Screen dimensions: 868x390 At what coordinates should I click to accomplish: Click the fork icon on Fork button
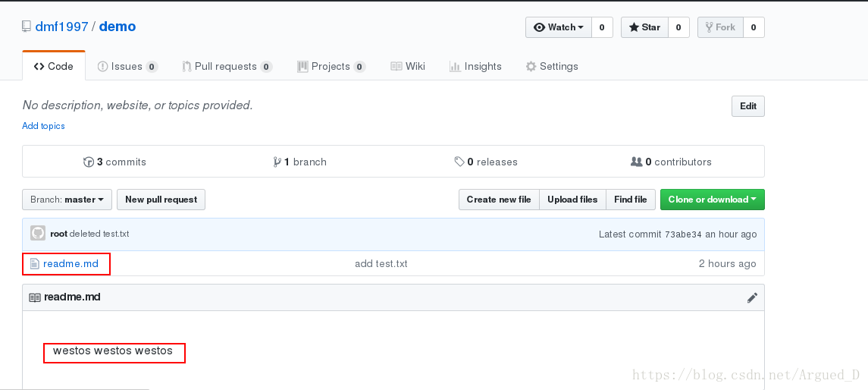pyautogui.click(x=709, y=27)
